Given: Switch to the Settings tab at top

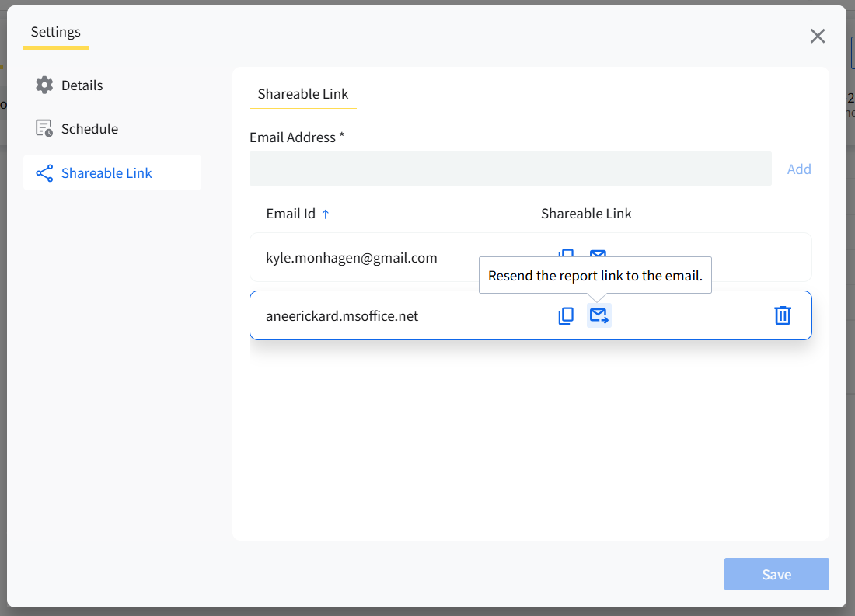Looking at the screenshot, I should 56,33.
